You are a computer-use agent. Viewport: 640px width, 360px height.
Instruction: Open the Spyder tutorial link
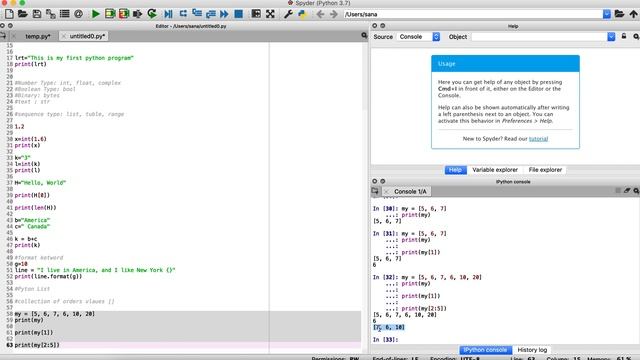click(538, 139)
